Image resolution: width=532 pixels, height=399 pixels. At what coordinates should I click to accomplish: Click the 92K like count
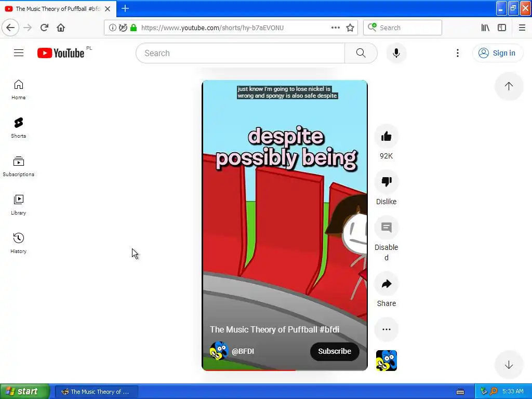[386, 156]
